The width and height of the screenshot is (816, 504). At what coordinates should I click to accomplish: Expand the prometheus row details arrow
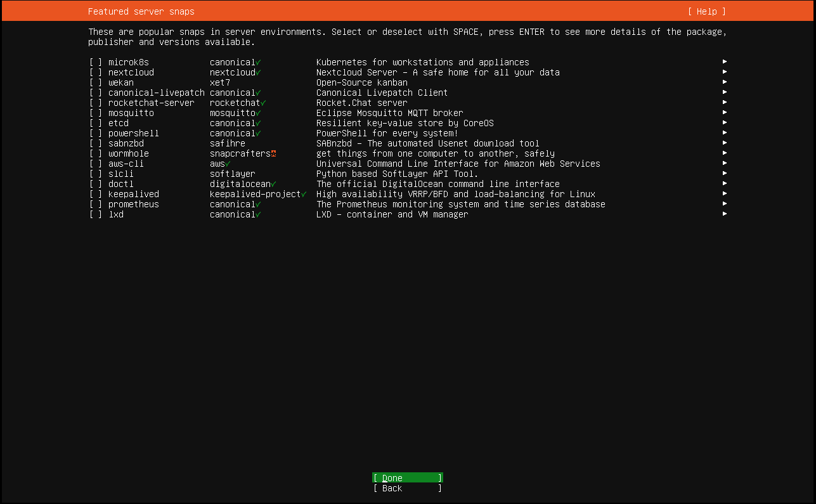[724, 204]
